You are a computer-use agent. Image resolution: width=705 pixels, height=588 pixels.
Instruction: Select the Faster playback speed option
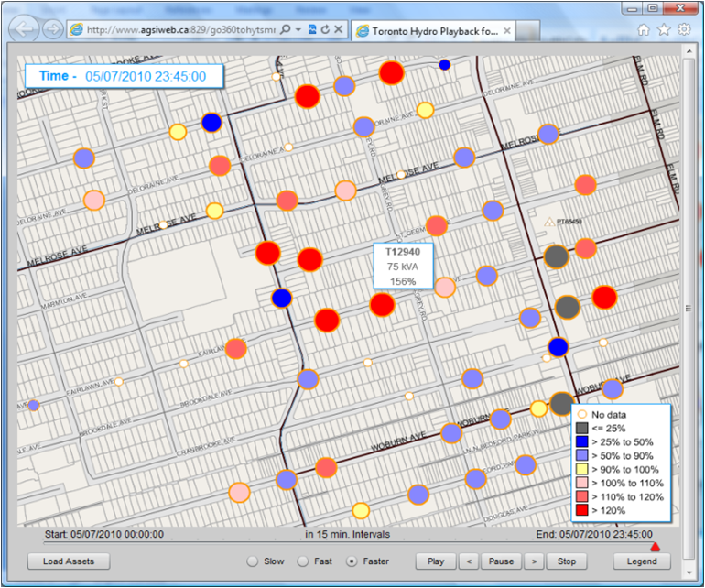coord(352,561)
